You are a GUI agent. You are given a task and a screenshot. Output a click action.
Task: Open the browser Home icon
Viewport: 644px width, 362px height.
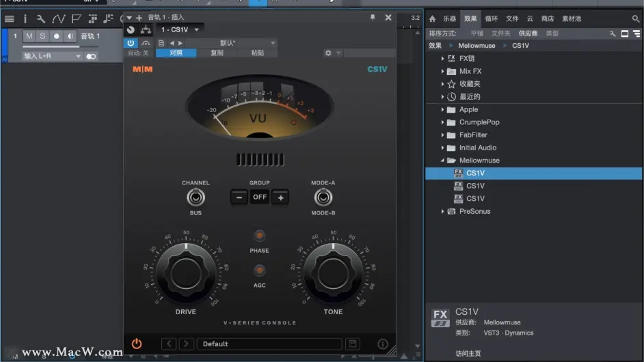click(432, 18)
